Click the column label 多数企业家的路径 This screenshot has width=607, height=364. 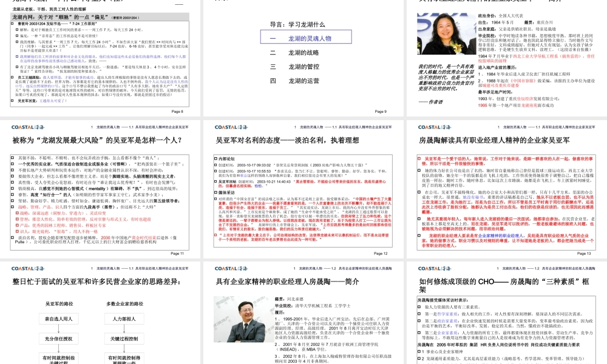124,304
